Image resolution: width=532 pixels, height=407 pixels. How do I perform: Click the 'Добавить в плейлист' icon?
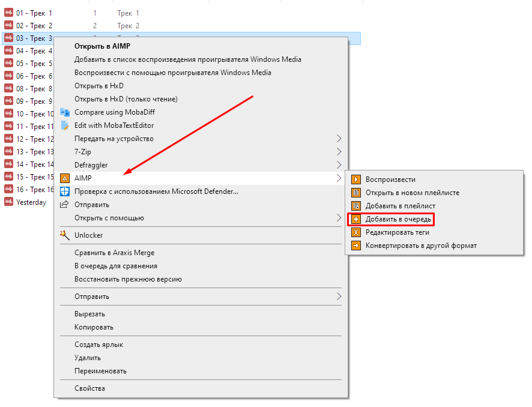pos(356,206)
